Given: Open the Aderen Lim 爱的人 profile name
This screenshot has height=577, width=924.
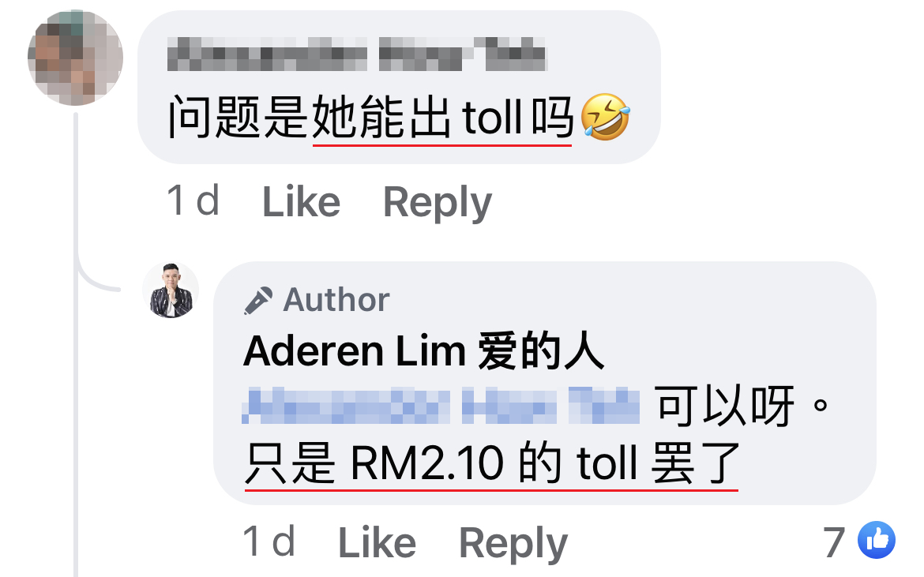Looking at the screenshot, I should click(x=423, y=351).
